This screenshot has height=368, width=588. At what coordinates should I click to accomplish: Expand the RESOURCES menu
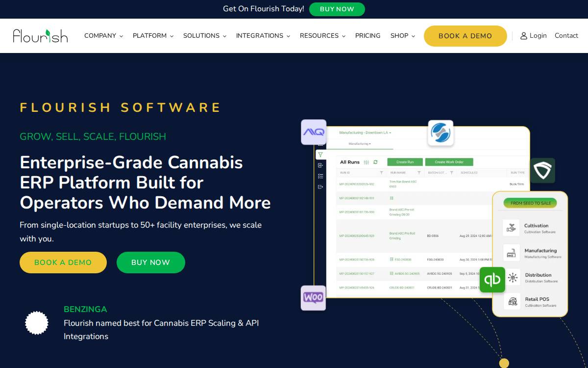pos(322,36)
